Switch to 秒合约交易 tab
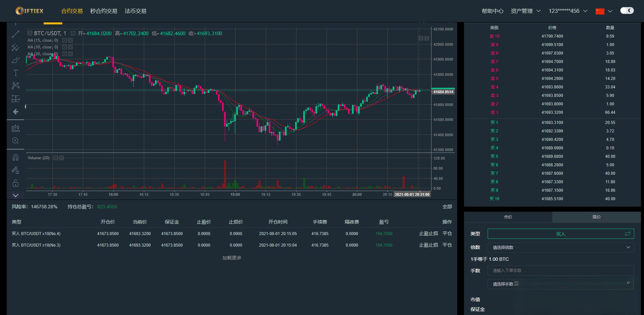 click(104, 11)
